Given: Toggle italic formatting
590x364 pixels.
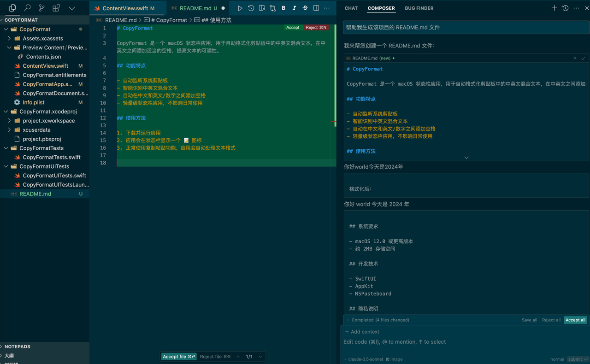Looking at the screenshot, I should [294, 8].
